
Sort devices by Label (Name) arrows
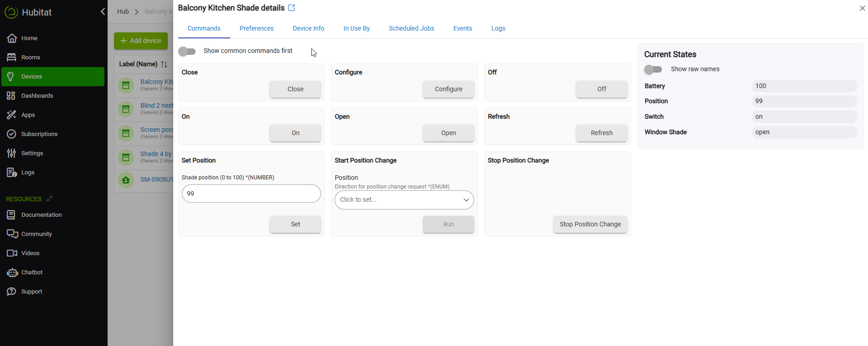tap(164, 64)
